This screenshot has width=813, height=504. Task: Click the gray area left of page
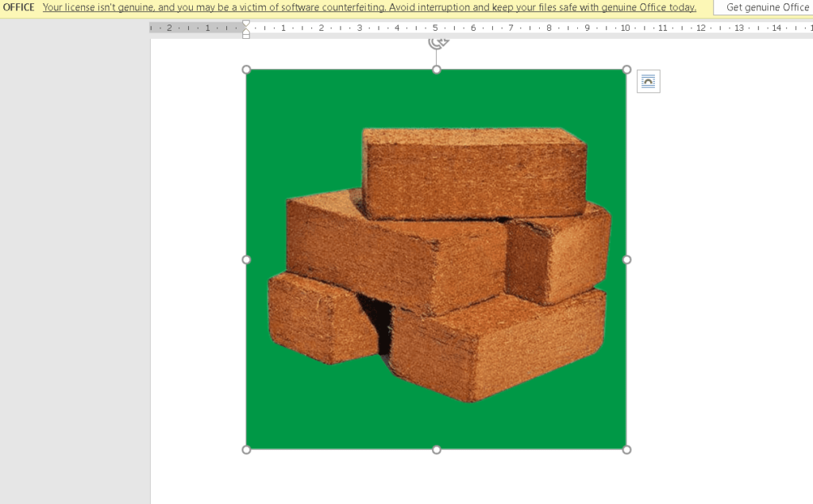75,262
